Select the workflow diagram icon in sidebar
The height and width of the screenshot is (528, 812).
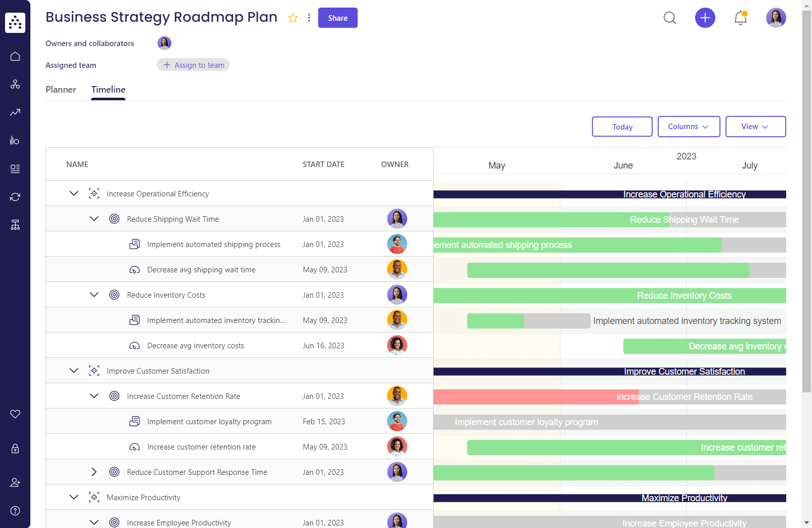[x=15, y=84]
